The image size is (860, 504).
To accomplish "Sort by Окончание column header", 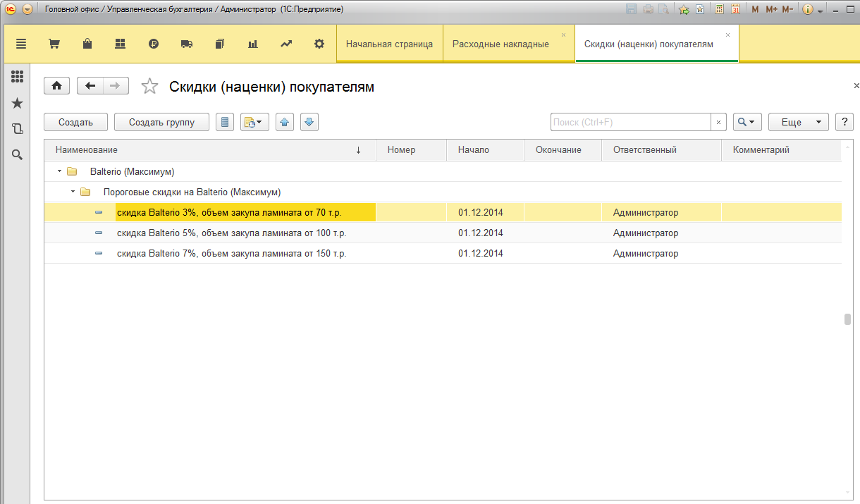I will tap(563, 150).
